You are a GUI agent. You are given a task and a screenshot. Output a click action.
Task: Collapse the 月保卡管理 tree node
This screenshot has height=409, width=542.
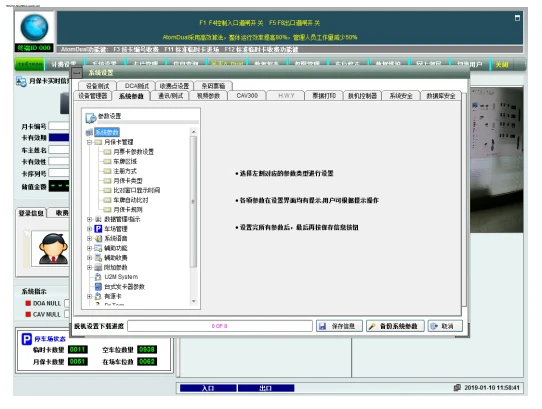[x=89, y=142]
